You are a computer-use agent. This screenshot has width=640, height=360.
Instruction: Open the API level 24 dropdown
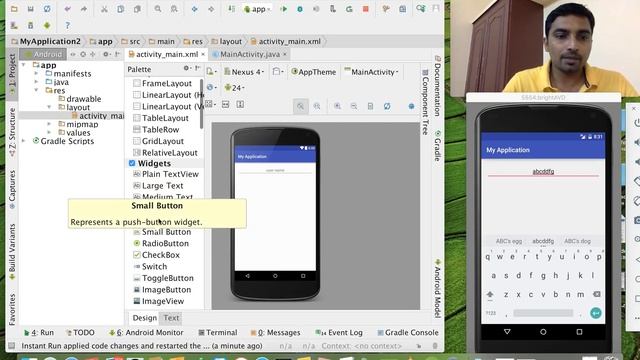[x=235, y=87]
